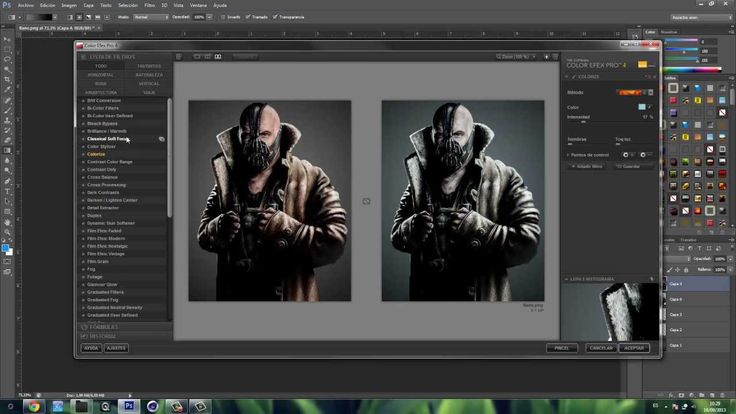Toggle the Colorize filter checkbox in right panel
The height and width of the screenshot is (414, 736).
574,77
